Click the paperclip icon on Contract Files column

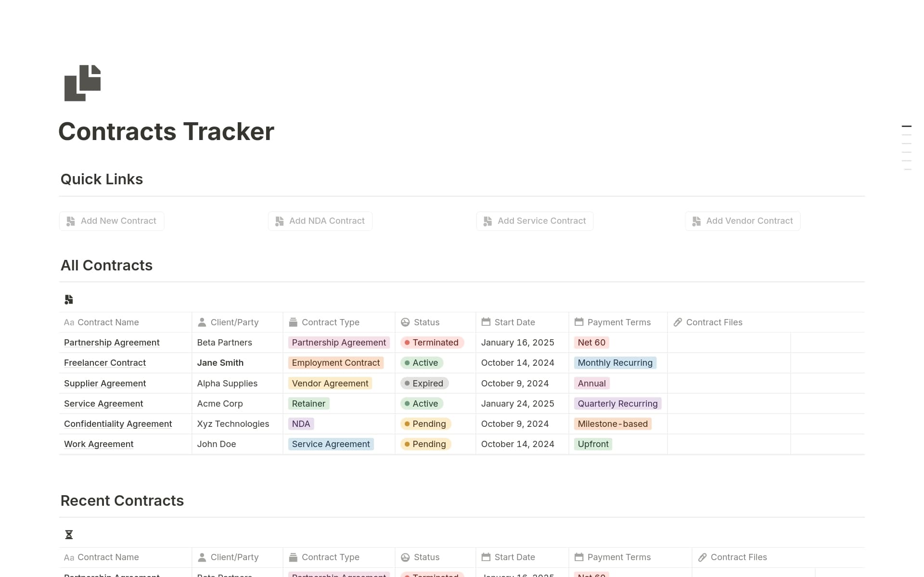(x=678, y=322)
